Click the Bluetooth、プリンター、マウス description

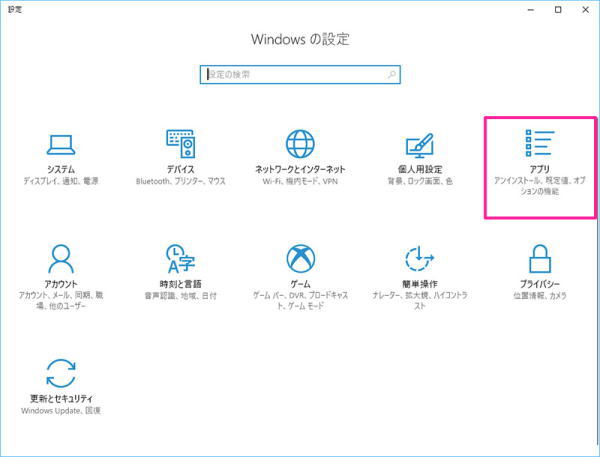click(x=181, y=181)
